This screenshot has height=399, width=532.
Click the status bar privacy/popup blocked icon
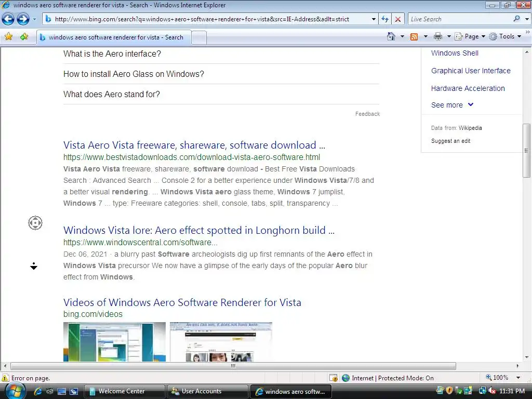point(333,378)
